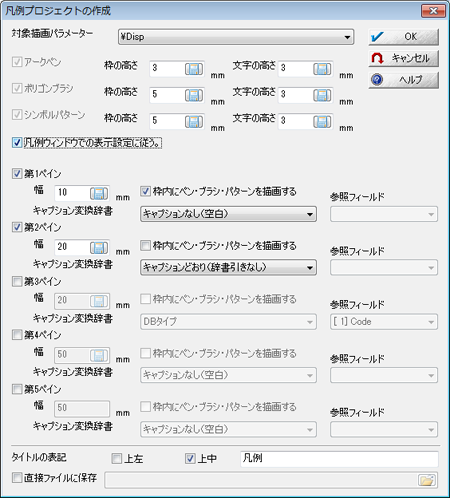Open ヘルプ button
Image resolution: width=450 pixels, height=498 pixels.
coord(403,80)
